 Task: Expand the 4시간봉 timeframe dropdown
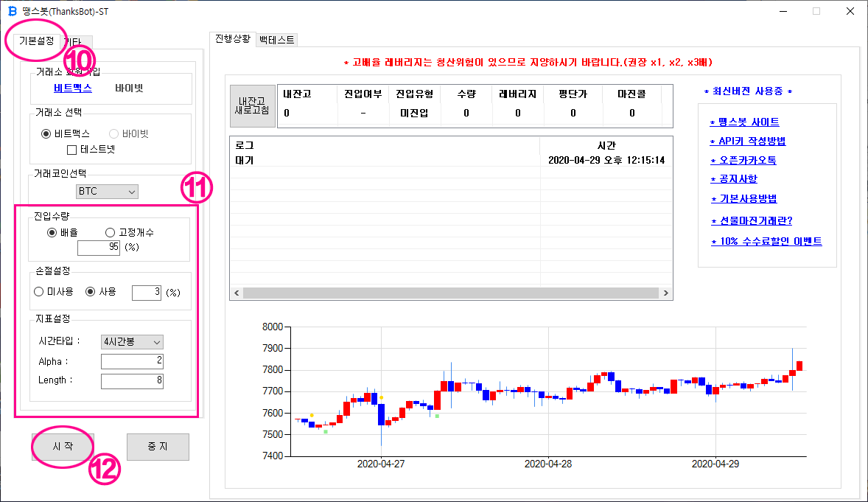point(132,342)
